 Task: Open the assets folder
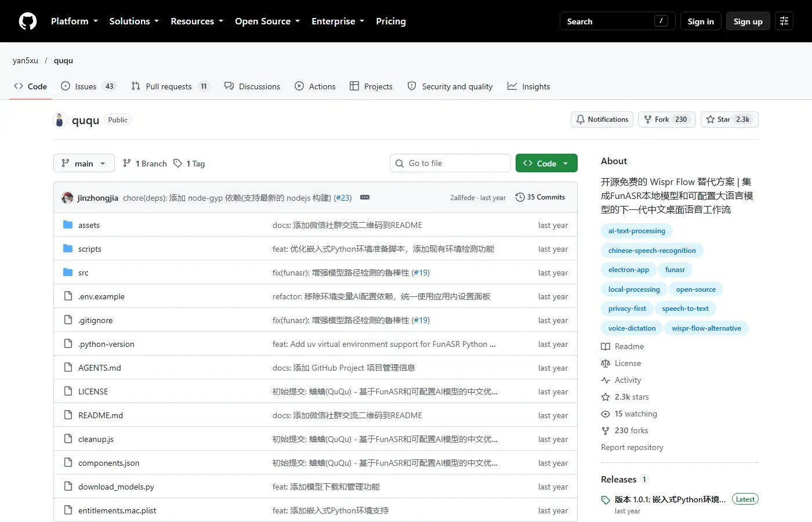89,225
